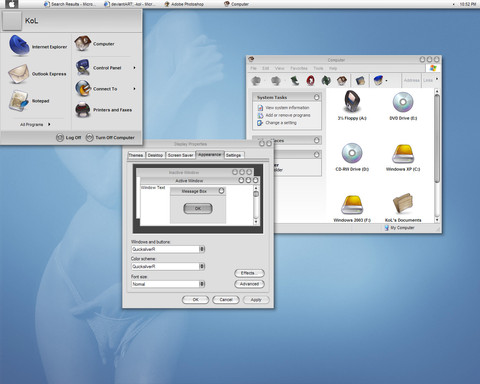
Task: Switch to the deviantART taskbar item
Action: coord(129,4)
